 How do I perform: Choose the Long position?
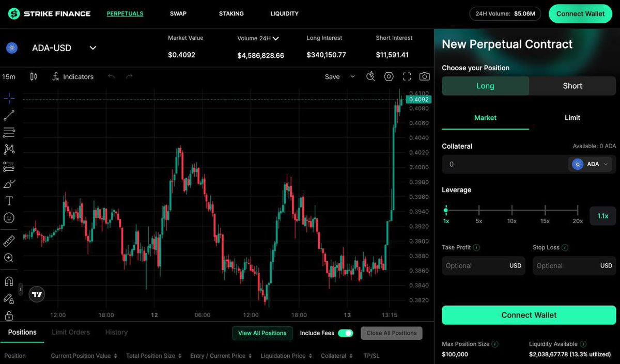click(x=485, y=86)
